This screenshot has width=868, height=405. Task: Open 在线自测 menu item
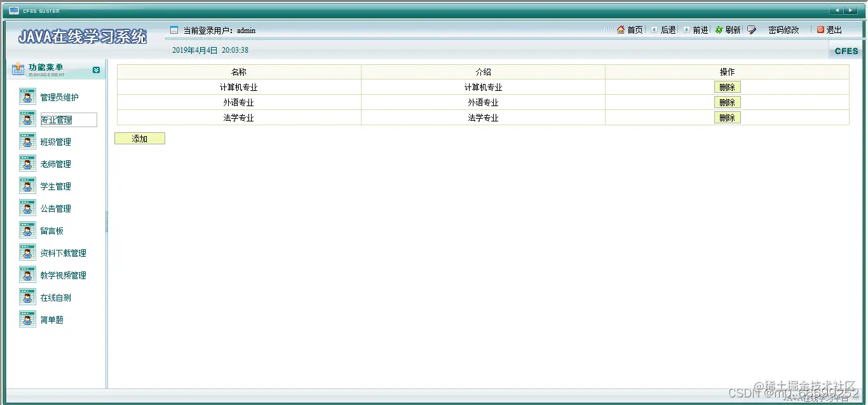coord(56,298)
